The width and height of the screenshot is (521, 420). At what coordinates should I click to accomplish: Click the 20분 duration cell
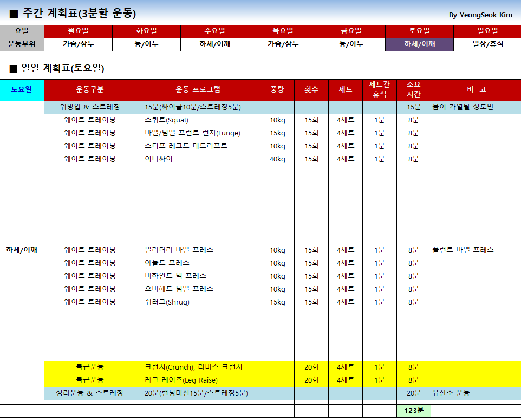point(414,393)
